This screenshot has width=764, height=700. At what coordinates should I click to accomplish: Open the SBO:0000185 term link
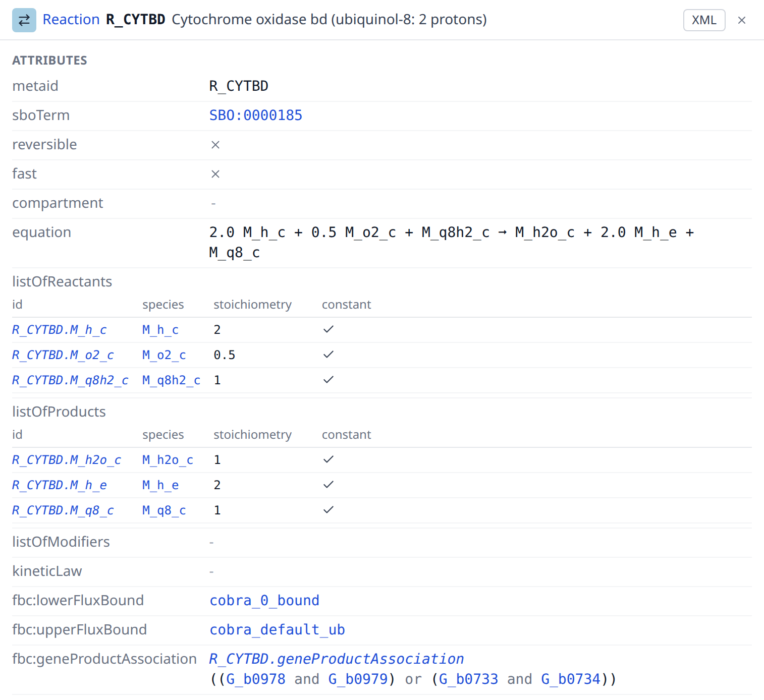point(256,115)
